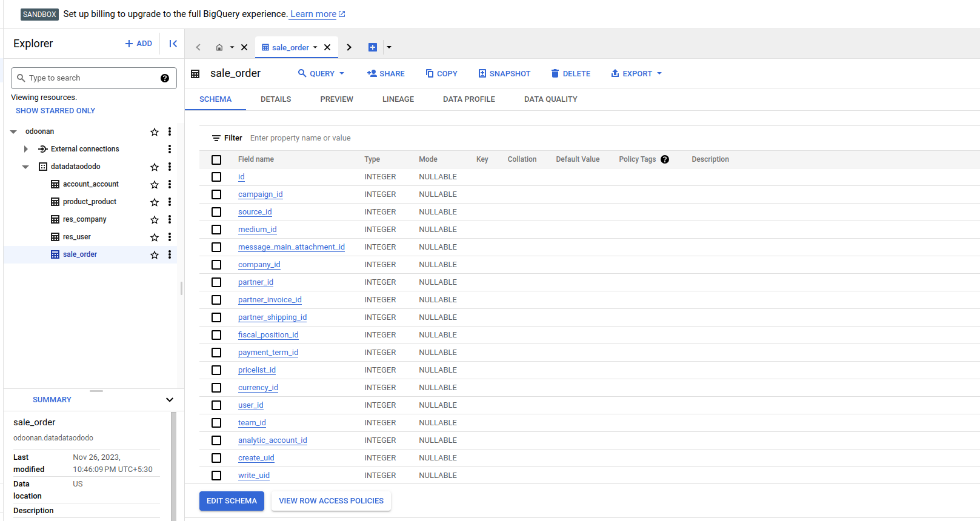This screenshot has height=521, width=980.
Task: Switch to the DETAILS tab
Action: (276, 99)
